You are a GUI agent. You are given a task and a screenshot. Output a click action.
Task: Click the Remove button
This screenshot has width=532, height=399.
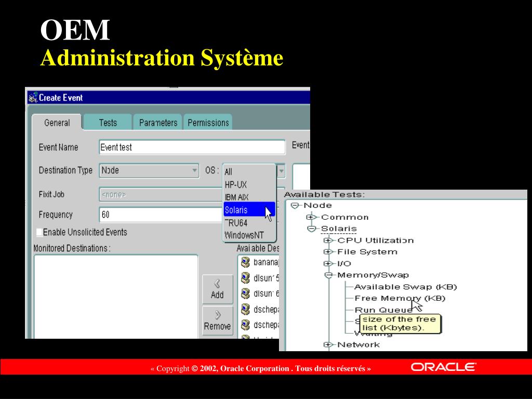click(218, 321)
